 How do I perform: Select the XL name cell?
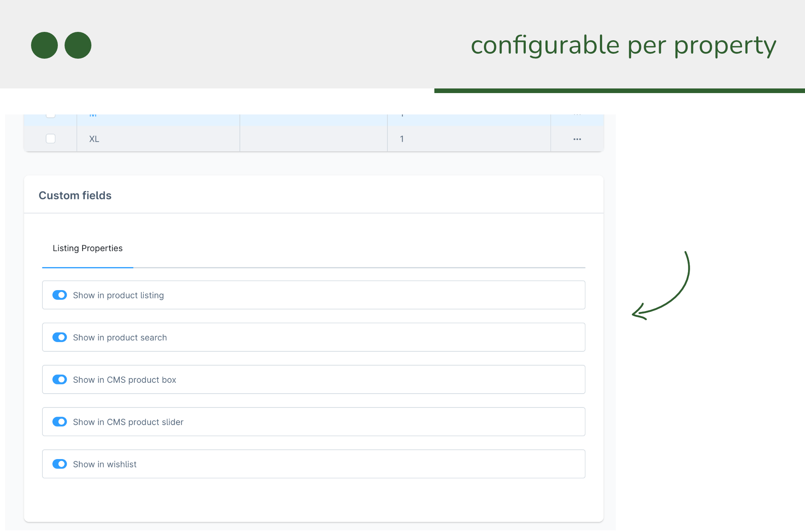[x=94, y=139]
